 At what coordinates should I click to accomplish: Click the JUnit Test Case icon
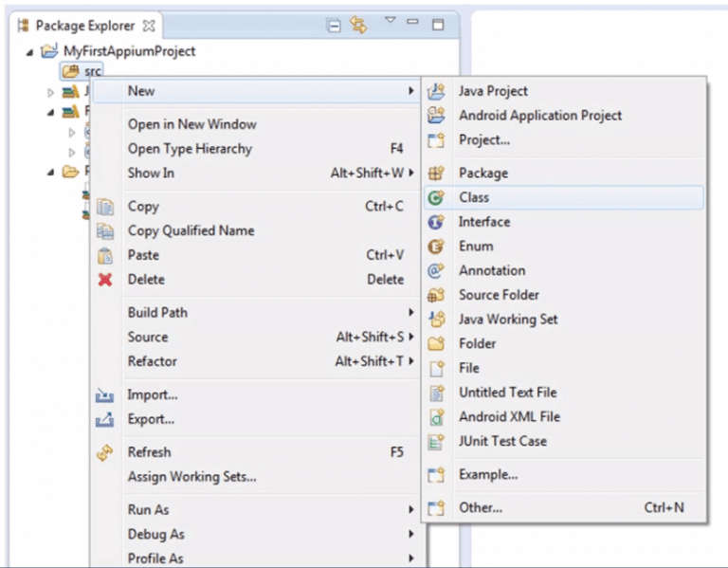(436, 441)
